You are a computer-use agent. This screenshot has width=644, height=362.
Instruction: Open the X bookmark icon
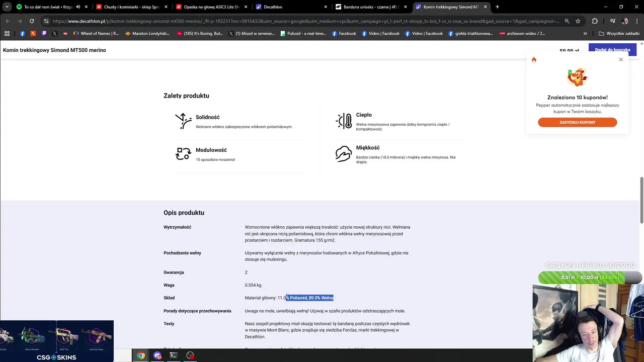coord(54,34)
